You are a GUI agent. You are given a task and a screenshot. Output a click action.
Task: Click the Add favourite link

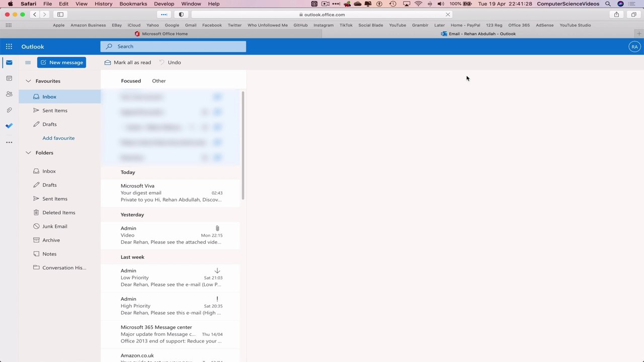coord(58,138)
